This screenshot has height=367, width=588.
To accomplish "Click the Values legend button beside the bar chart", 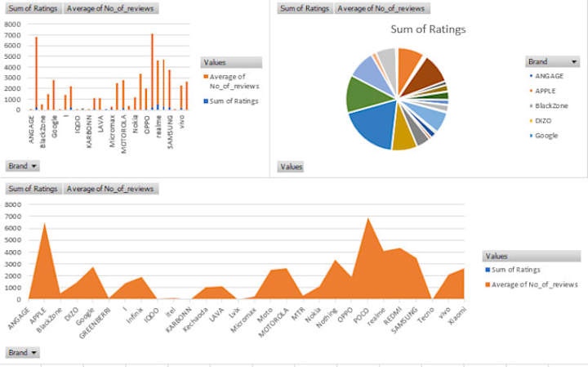I will point(231,62).
